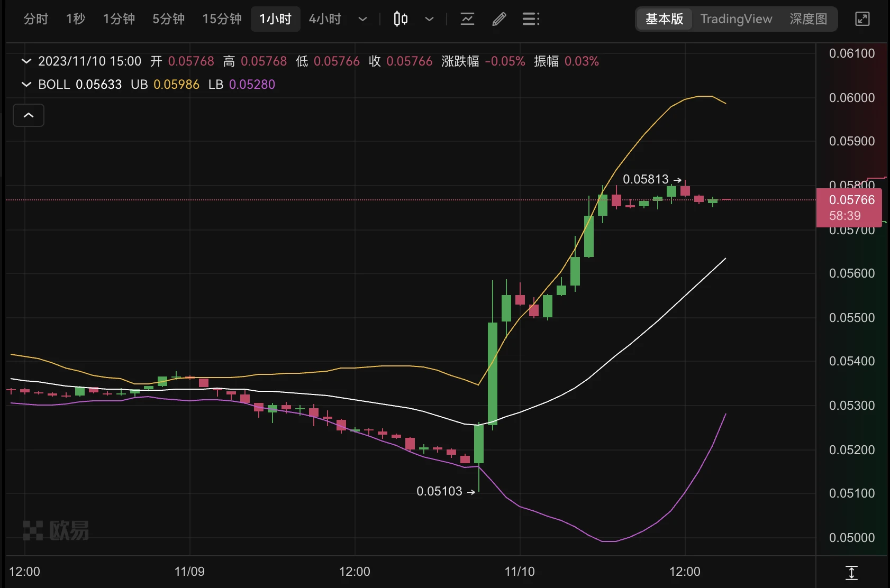Click the 欧易 watermark logo
The height and width of the screenshot is (588, 890).
(x=56, y=531)
